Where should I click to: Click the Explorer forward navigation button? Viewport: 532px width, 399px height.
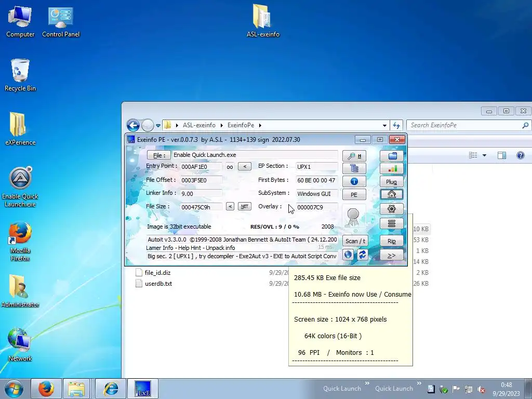coord(148,125)
